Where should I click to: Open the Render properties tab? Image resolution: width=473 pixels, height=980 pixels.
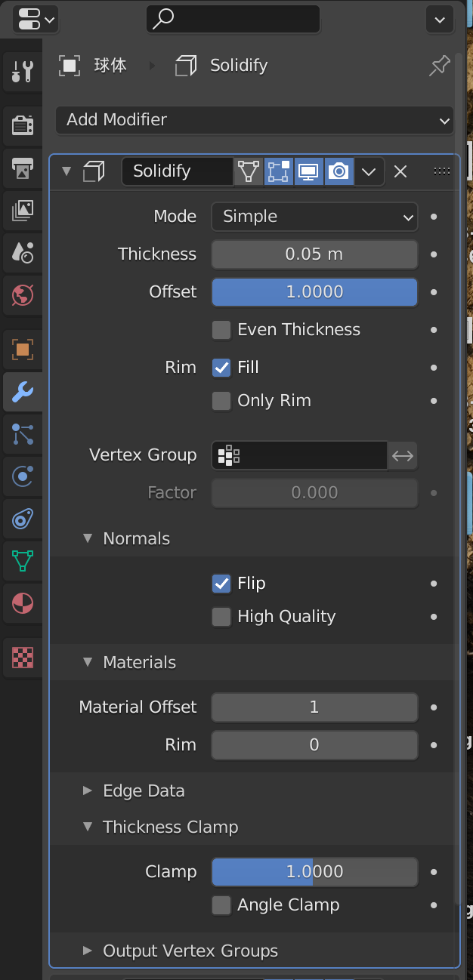(x=23, y=125)
